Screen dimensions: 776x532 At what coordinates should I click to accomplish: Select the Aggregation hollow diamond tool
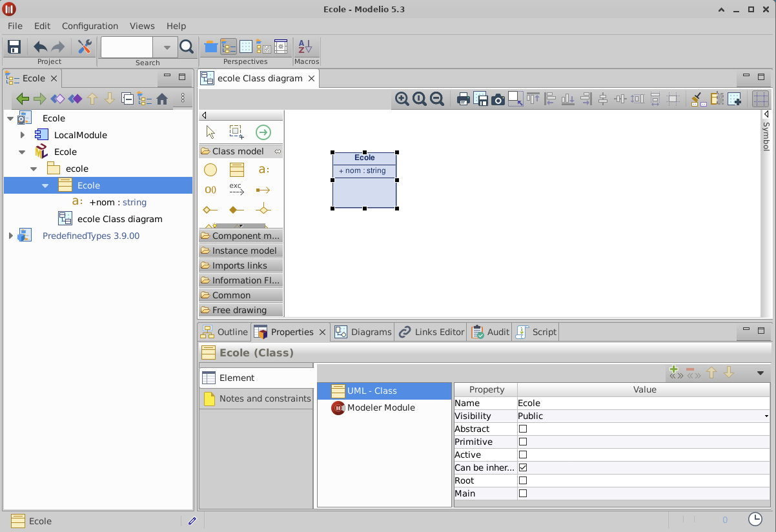pyautogui.click(x=210, y=210)
